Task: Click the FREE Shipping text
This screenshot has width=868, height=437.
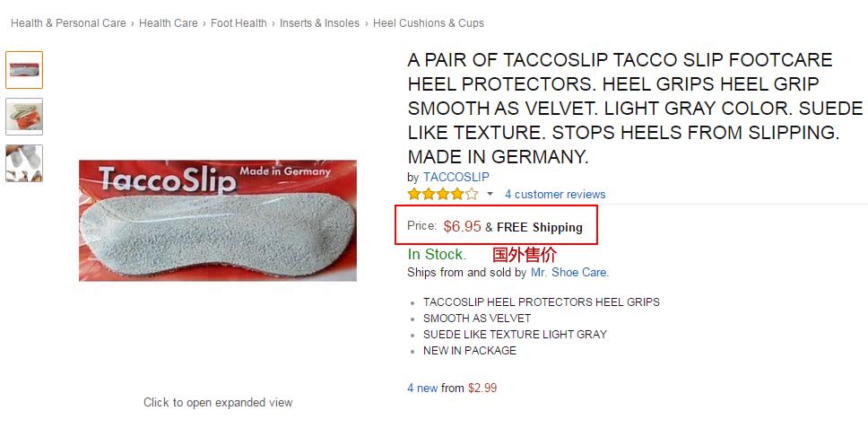Action: (x=539, y=227)
